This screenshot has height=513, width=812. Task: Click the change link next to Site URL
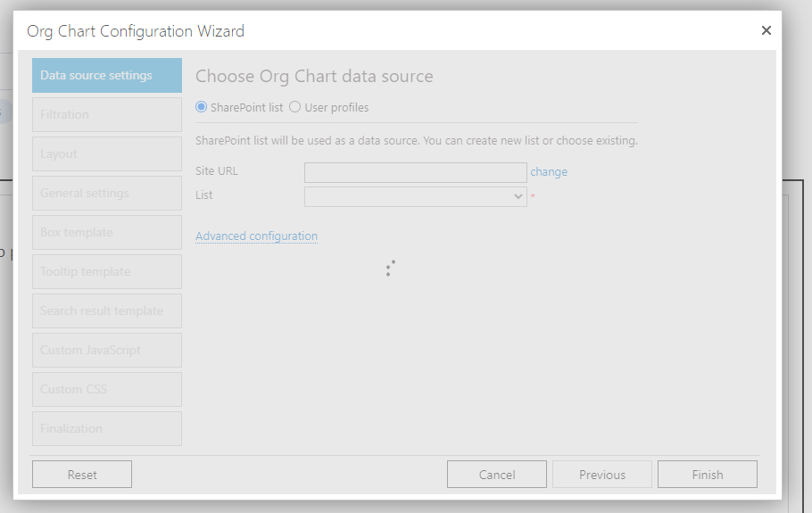pos(549,172)
